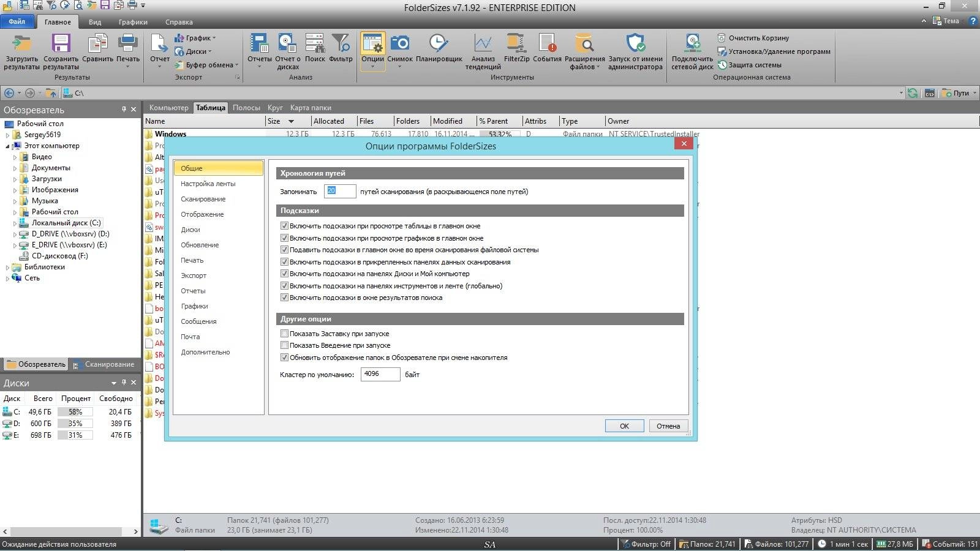Expand the Локальный диск (C:) node
980x551 pixels.
pos(15,223)
